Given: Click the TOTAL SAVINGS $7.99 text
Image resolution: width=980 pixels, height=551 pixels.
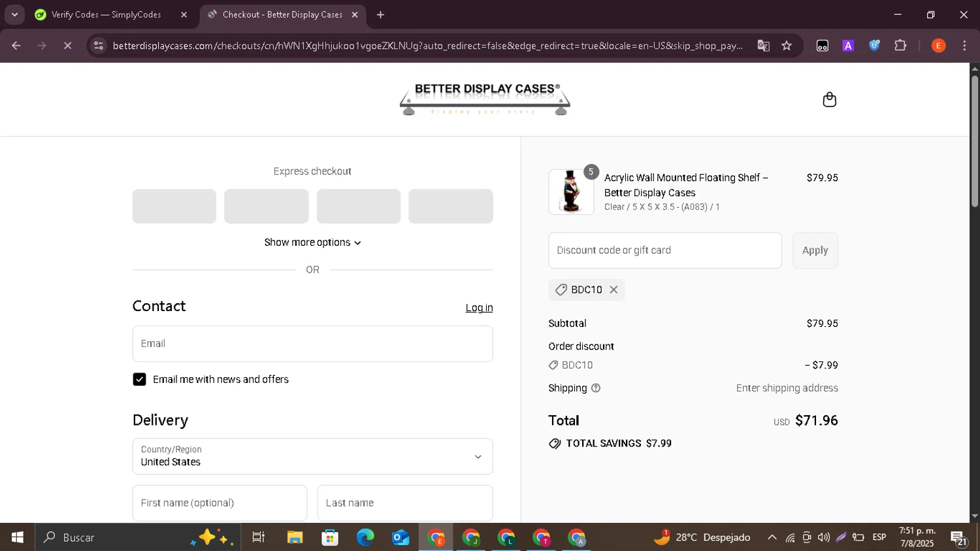Looking at the screenshot, I should (x=619, y=443).
